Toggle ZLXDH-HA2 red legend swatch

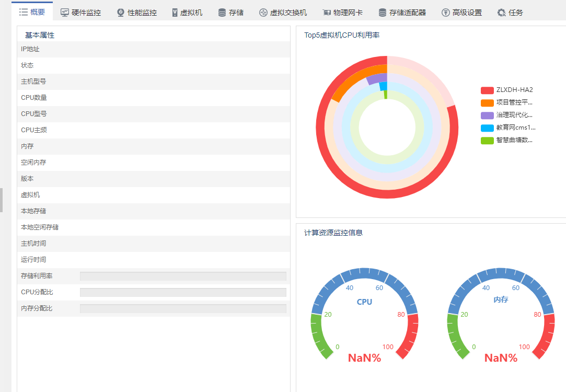click(x=487, y=90)
